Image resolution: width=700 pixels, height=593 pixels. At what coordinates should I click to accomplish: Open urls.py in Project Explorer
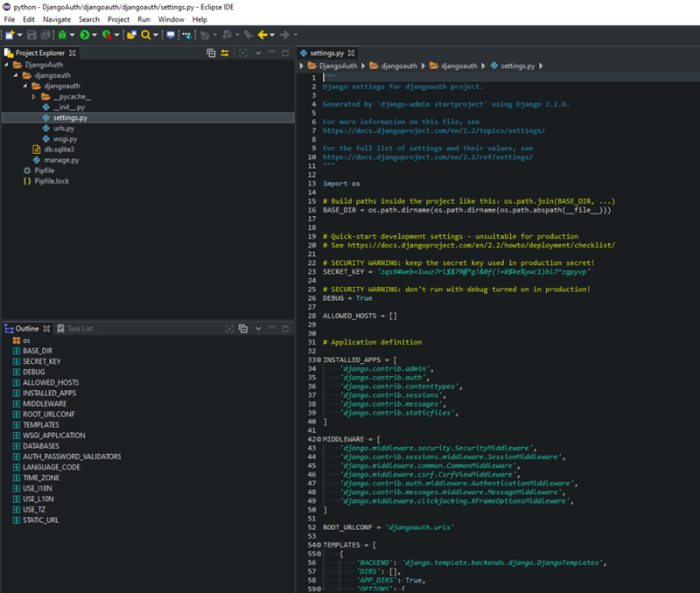[x=64, y=129]
